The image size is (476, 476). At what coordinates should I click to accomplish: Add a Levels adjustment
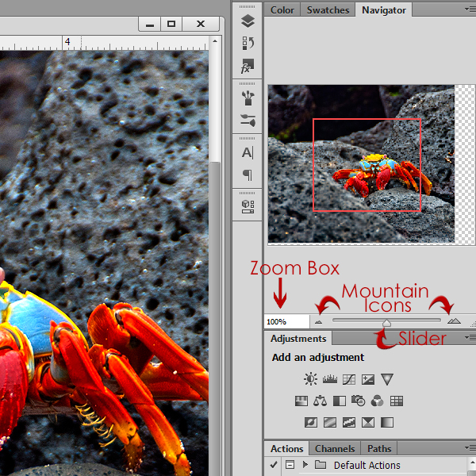click(x=329, y=379)
